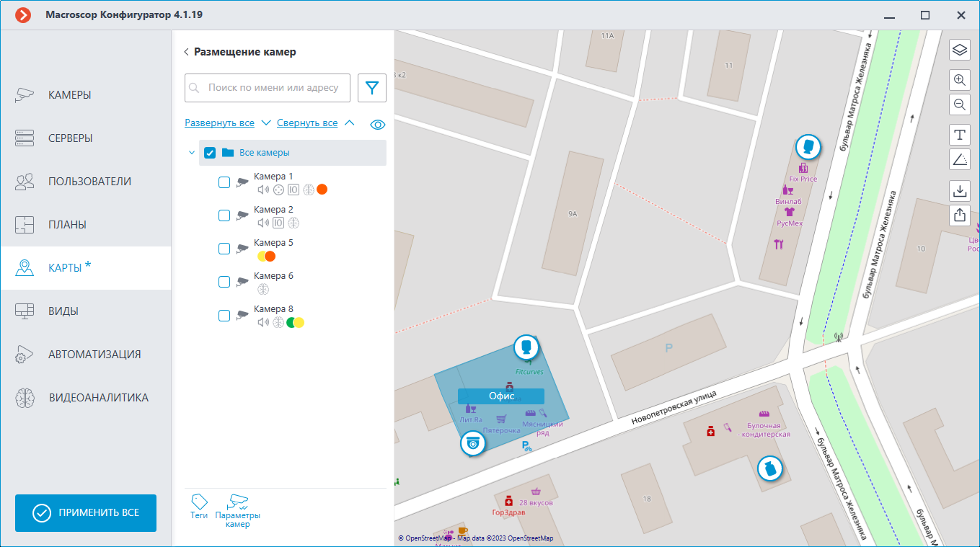Click the Свернуть все link
The width and height of the screenshot is (980, 547).
pyautogui.click(x=307, y=123)
